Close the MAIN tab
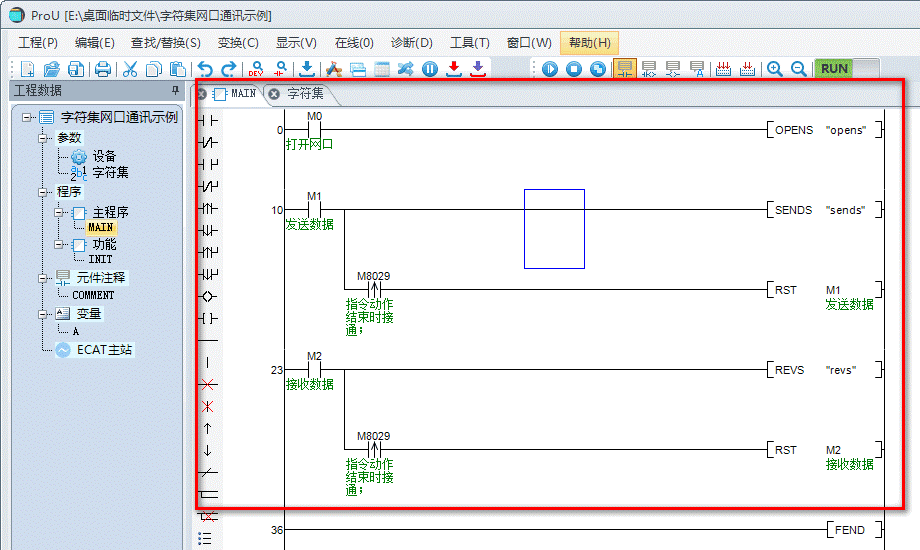Image resolution: width=920 pixels, height=550 pixels. 202,94
